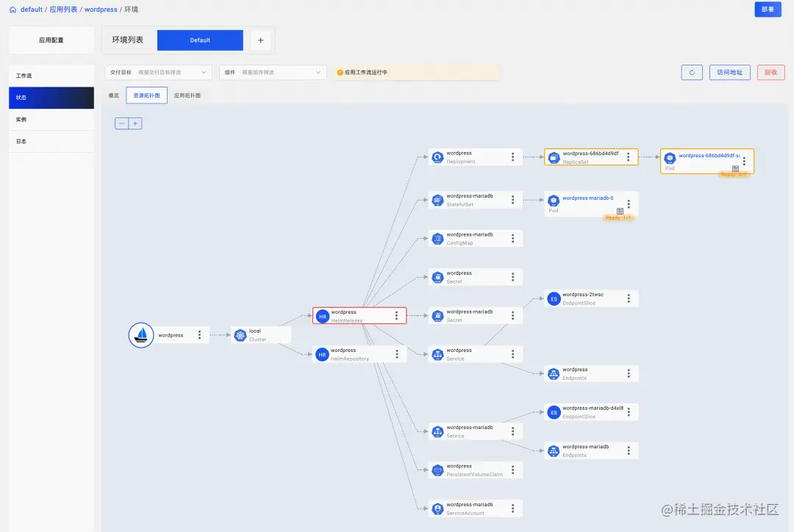This screenshot has width=794, height=532.
Task: Open 实例 in the sidebar
Action: [51, 120]
